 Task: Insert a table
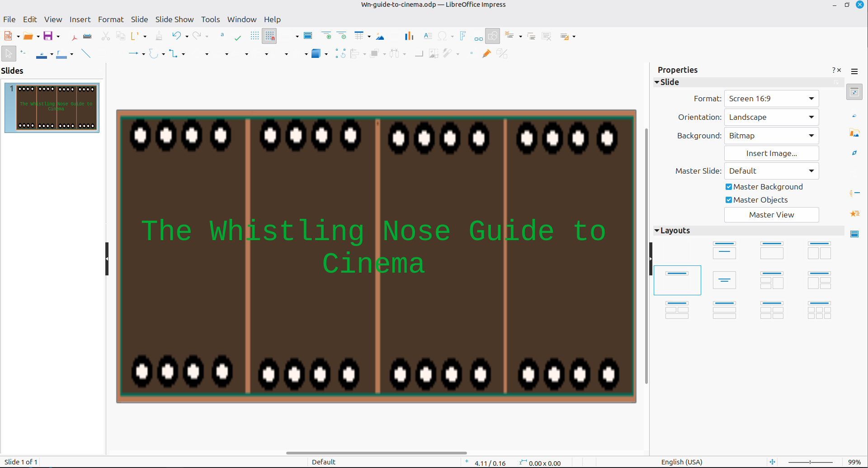pyautogui.click(x=359, y=36)
